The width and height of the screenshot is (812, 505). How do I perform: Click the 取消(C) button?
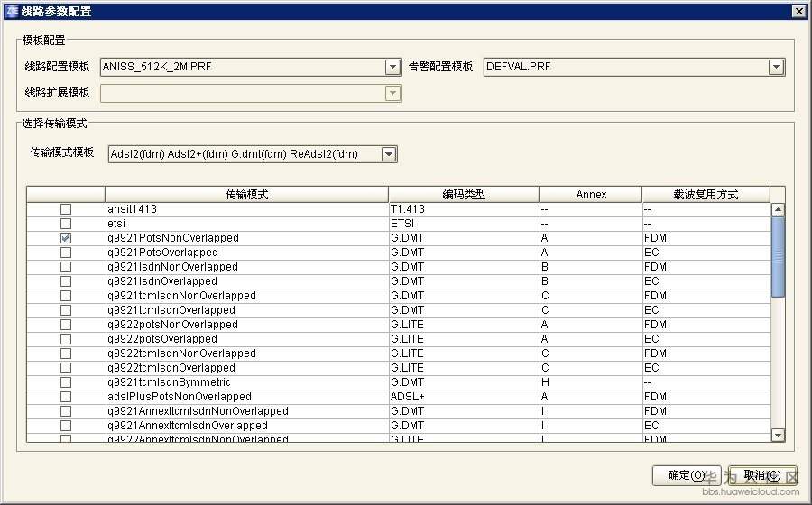(762, 475)
